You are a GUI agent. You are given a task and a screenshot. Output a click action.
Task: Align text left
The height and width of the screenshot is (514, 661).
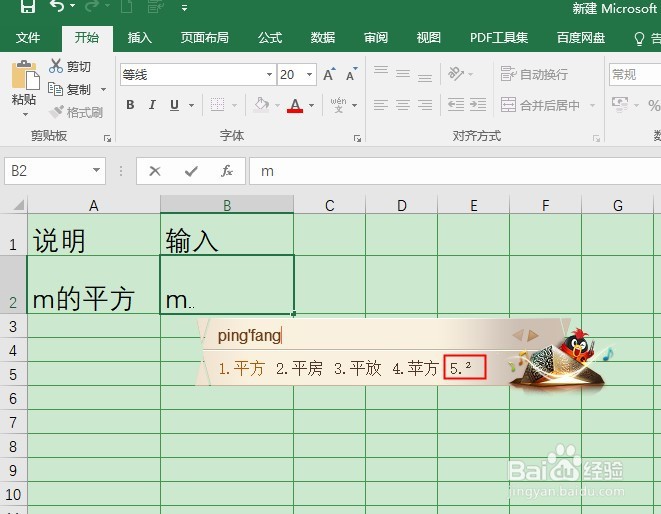381,105
